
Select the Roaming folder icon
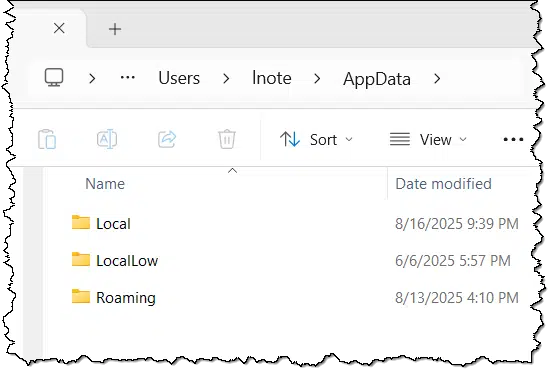pyautogui.click(x=81, y=296)
